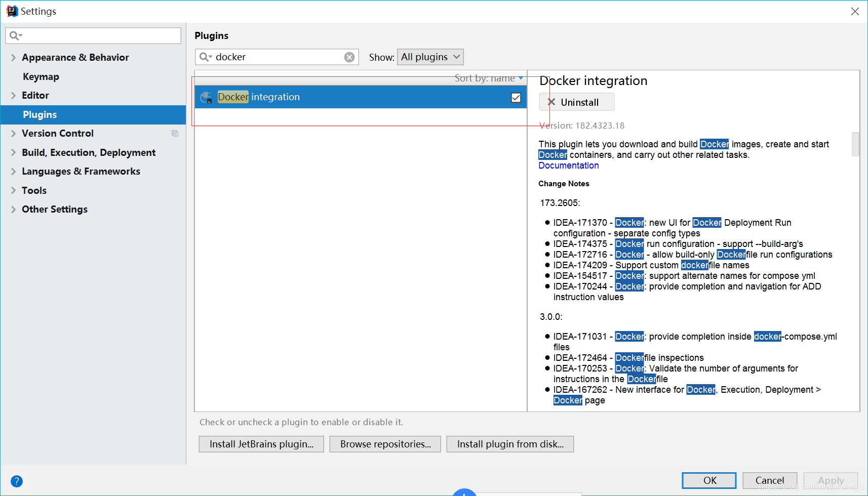Click the settings search magnifier icon
Screen dimensions: 868x496
coord(16,35)
